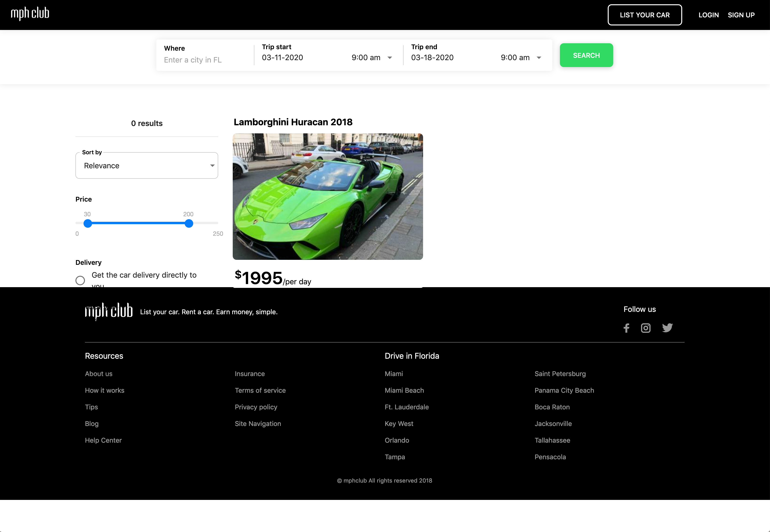Screen dimensions: 770x532
Task: Expand the Trip start time dropdown
Action: pos(371,58)
